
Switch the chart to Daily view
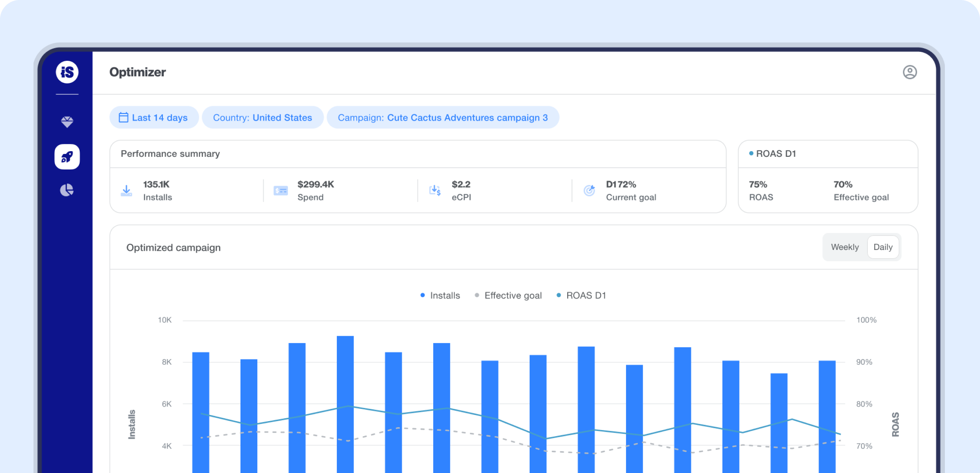[883, 247]
